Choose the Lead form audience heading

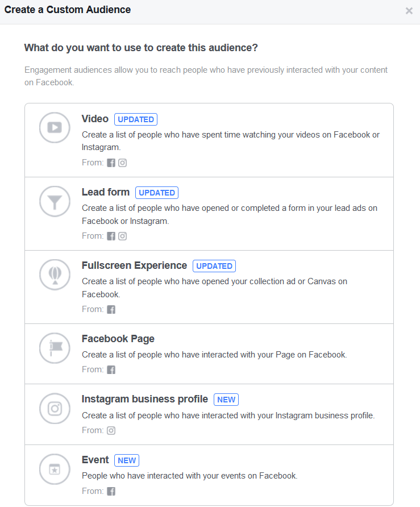(x=106, y=192)
